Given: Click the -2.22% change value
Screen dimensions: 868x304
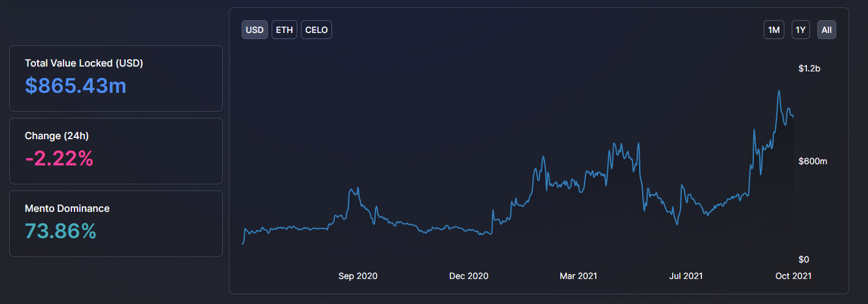Looking at the screenshot, I should 59,159.
